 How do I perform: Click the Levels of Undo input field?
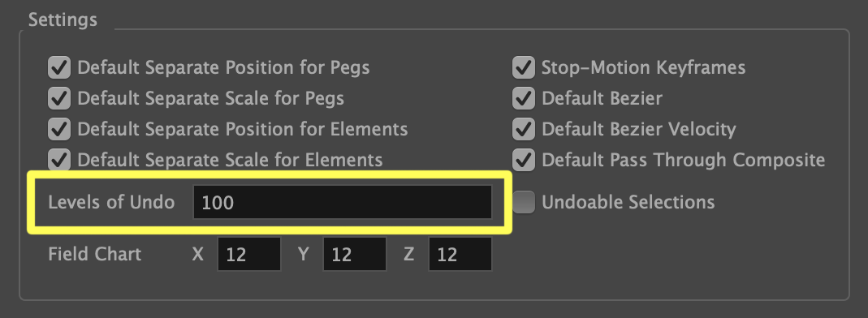pyautogui.click(x=342, y=203)
